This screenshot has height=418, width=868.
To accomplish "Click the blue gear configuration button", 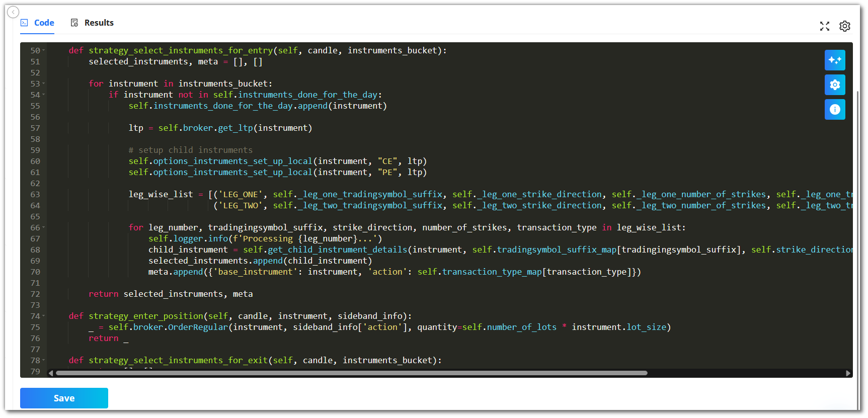I will click(x=835, y=85).
